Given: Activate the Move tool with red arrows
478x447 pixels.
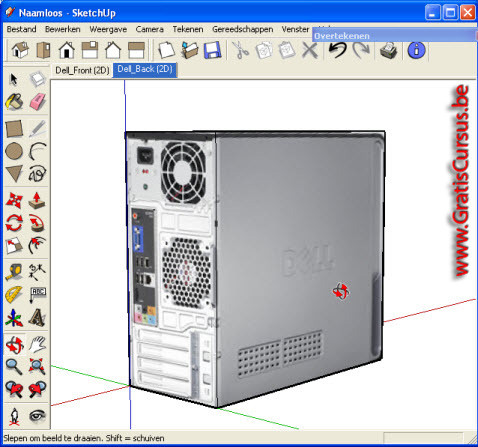Looking at the screenshot, I should pyautogui.click(x=14, y=200).
